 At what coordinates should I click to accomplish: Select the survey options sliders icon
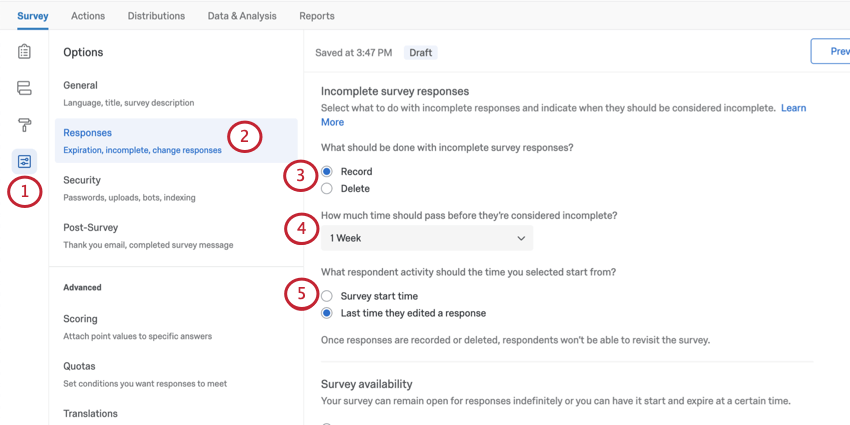[x=24, y=161]
